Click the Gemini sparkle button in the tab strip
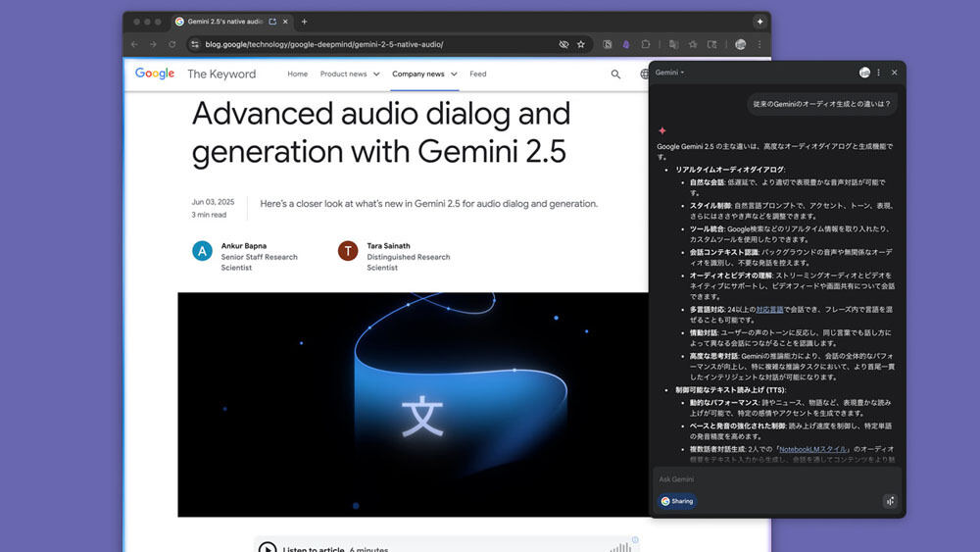The height and width of the screenshot is (552, 980). click(x=760, y=22)
